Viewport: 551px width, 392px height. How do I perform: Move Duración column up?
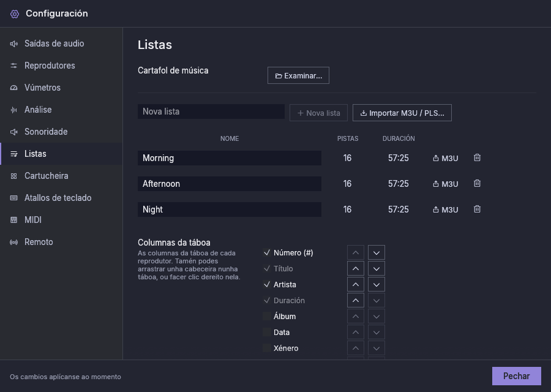tap(356, 300)
